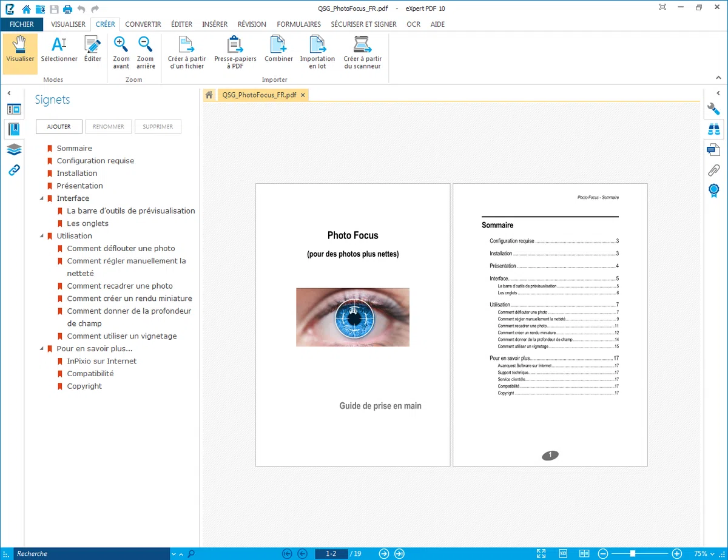Open zoom percentage dropdown at 75%

click(712, 554)
